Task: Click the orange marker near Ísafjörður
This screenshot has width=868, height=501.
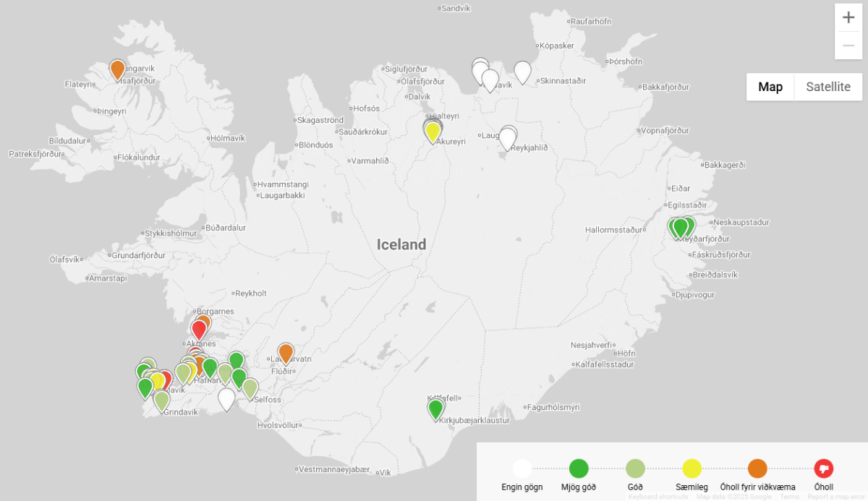Action: 117,69
